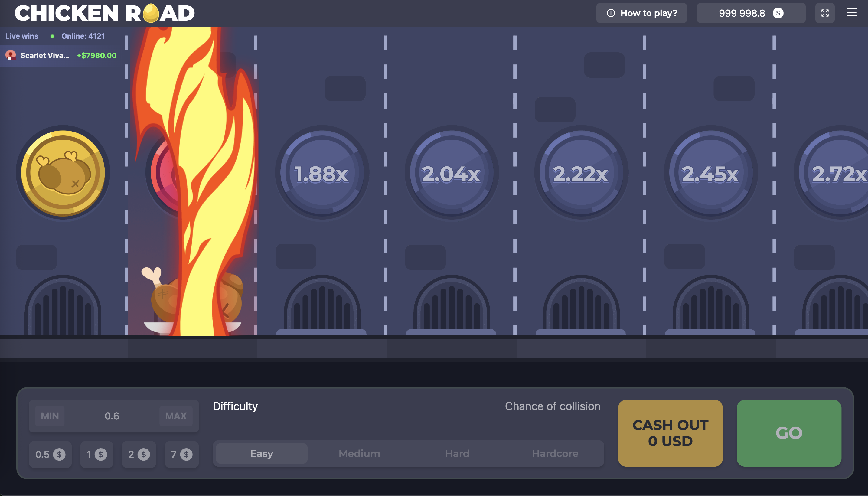Click the +$7980.00 win amount
Screen dimensions: 868x496
(x=97, y=55)
